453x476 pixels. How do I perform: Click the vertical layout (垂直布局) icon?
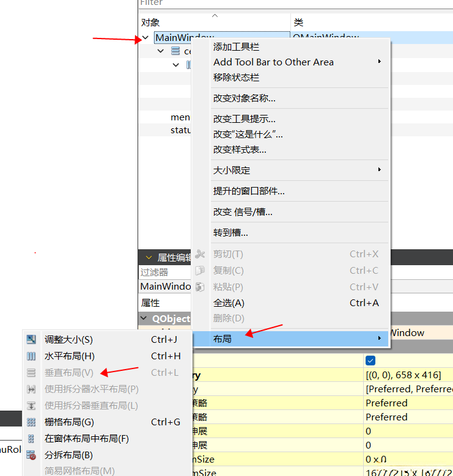(x=31, y=373)
